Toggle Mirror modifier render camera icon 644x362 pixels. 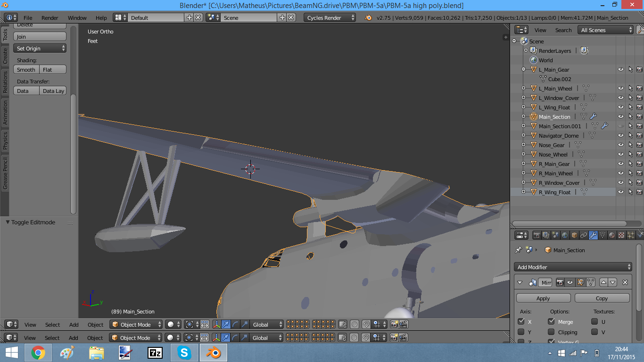560,282
